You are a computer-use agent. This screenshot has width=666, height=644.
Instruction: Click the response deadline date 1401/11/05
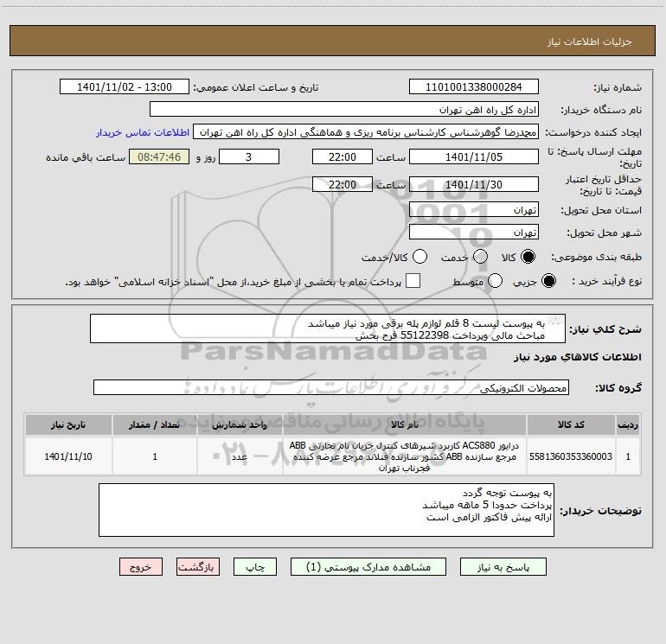click(x=474, y=156)
